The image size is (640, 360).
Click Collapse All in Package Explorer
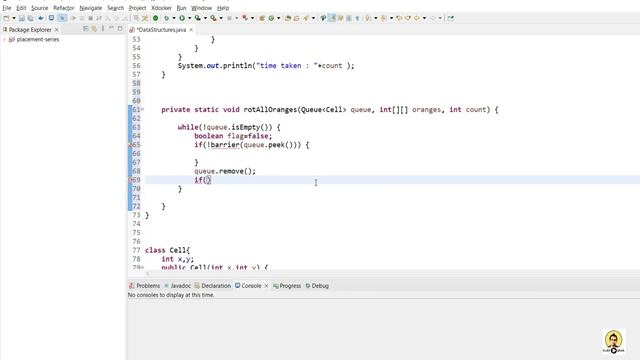[86, 29]
